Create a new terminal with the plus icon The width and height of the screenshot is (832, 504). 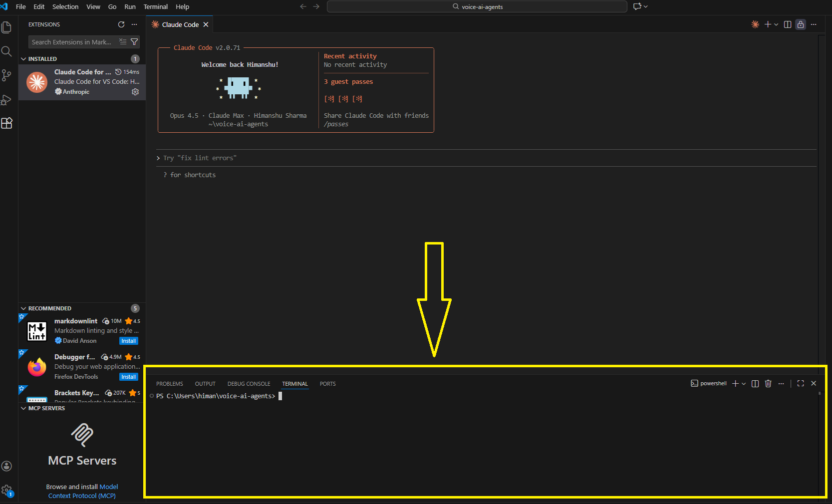[735, 383]
